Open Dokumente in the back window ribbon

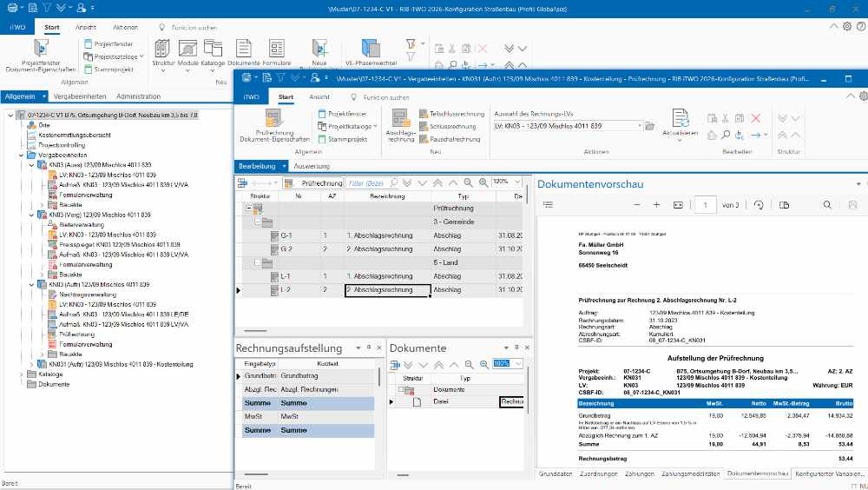coord(244,53)
